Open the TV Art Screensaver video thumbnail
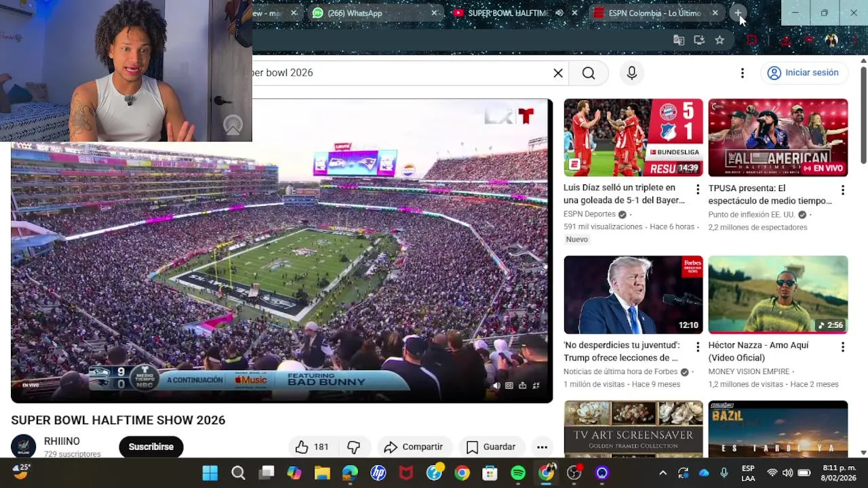The height and width of the screenshot is (488, 868). [633, 428]
